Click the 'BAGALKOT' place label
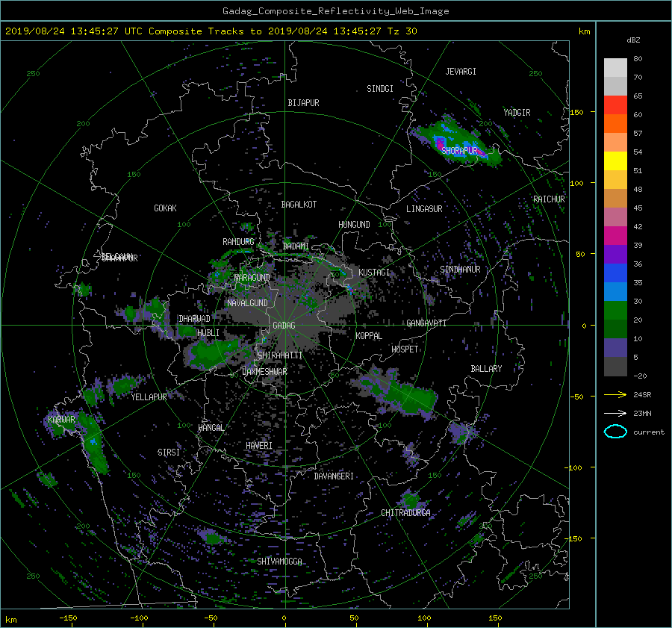672x628 pixels. tap(299, 205)
